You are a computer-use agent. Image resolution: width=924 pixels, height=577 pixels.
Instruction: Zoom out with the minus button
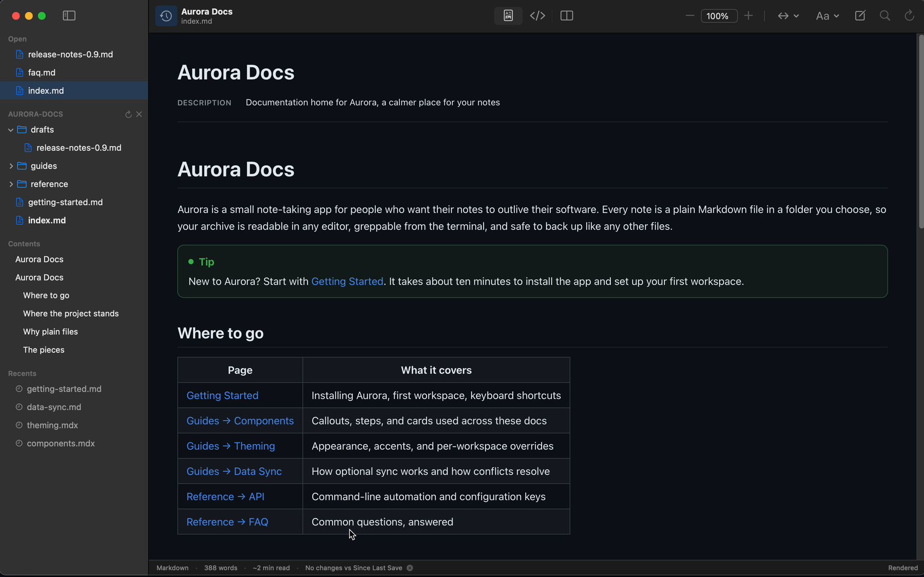click(x=690, y=16)
